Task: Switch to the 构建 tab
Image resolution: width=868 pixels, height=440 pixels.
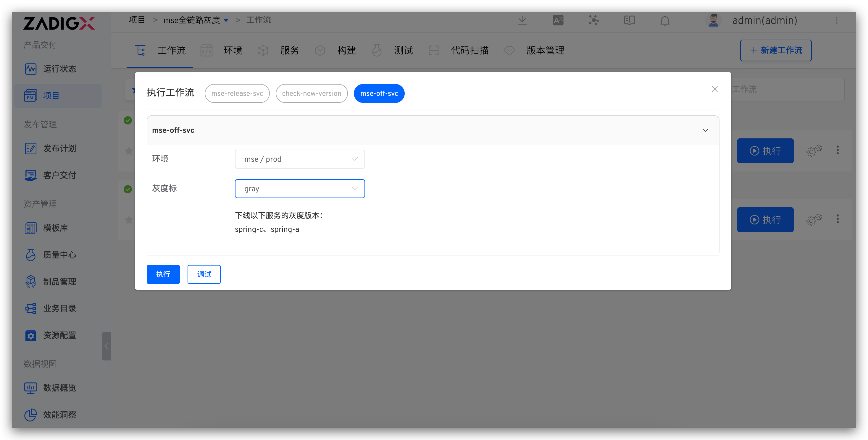Action: (x=335, y=51)
